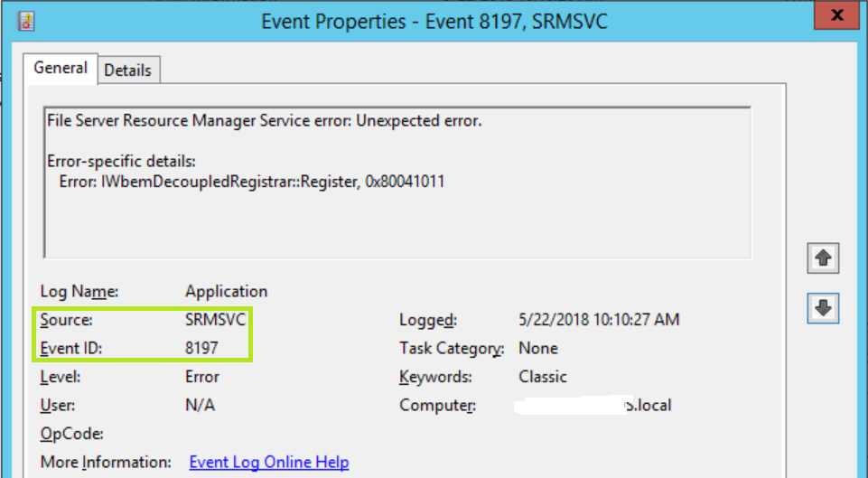Screen dimensions: 868x478
Task: Click the Logged date and time value
Action: pyautogui.click(x=599, y=320)
